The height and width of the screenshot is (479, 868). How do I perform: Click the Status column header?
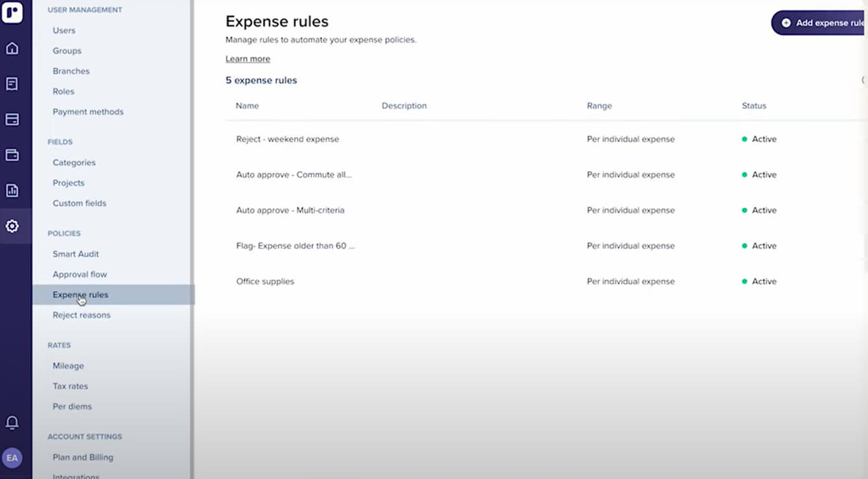pyautogui.click(x=754, y=106)
